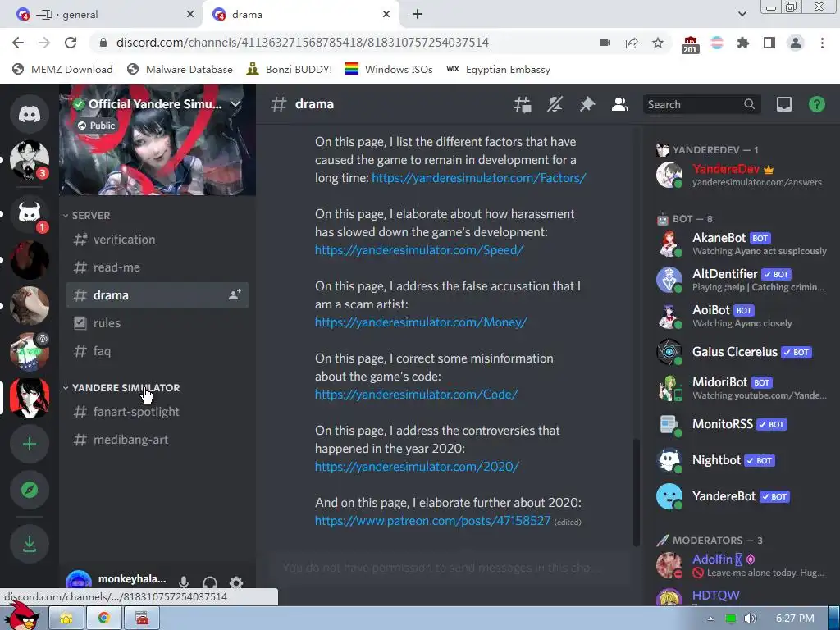Image resolution: width=840 pixels, height=630 pixels.
Task: Click Angry Birds start button on taskbar
Action: click(22, 616)
